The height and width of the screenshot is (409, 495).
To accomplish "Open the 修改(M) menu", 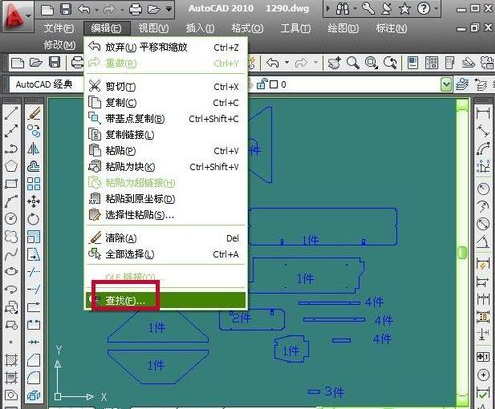I will (x=60, y=44).
